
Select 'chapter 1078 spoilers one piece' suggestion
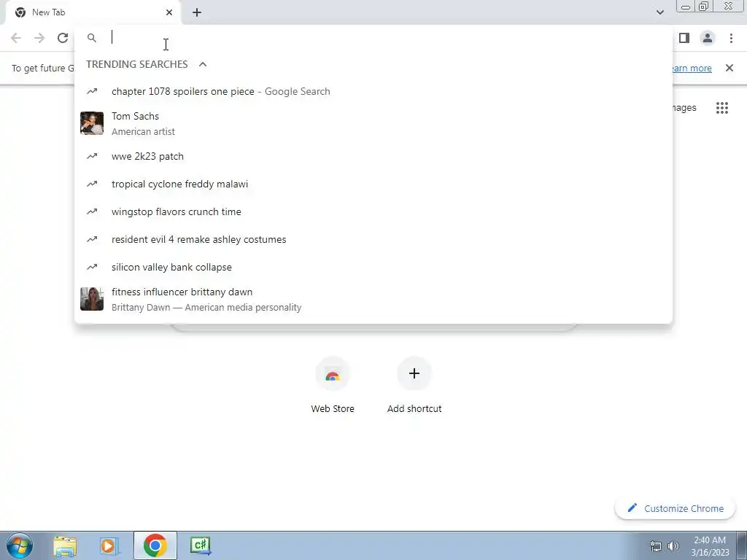pos(373,91)
